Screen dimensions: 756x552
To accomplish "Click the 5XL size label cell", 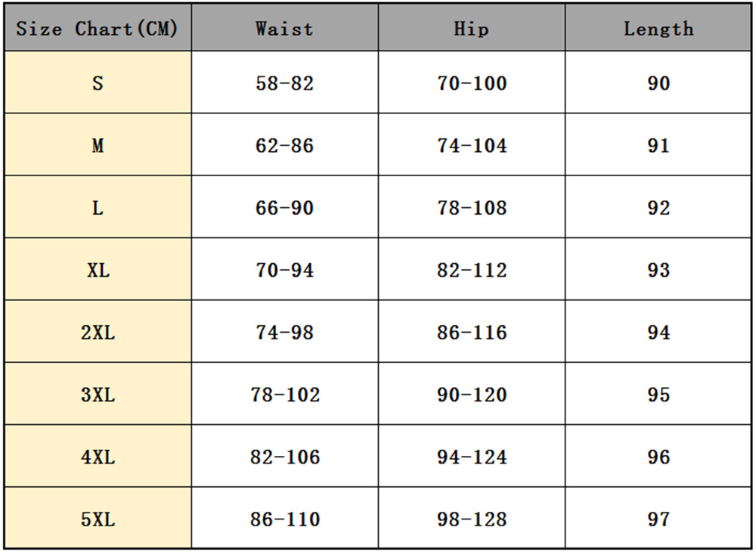I will 98,519.
